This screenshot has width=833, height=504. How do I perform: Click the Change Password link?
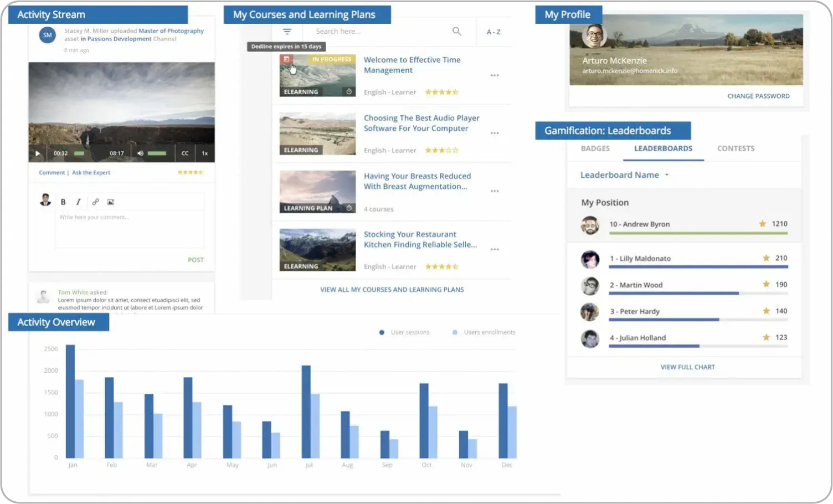click(x=758, y=96)
